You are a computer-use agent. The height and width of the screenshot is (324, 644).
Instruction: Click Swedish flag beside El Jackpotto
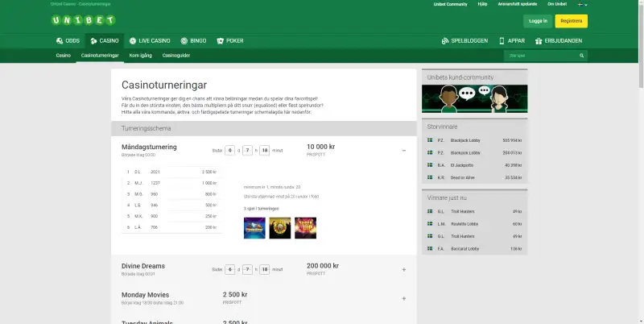(x=430, y=165)
